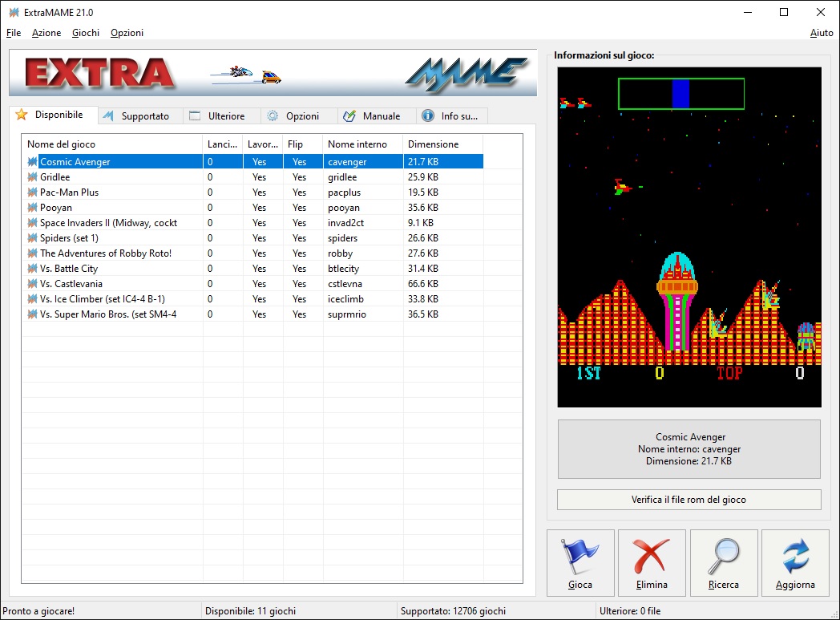Click the MAME icon beside Pooyan

(33, 208)
